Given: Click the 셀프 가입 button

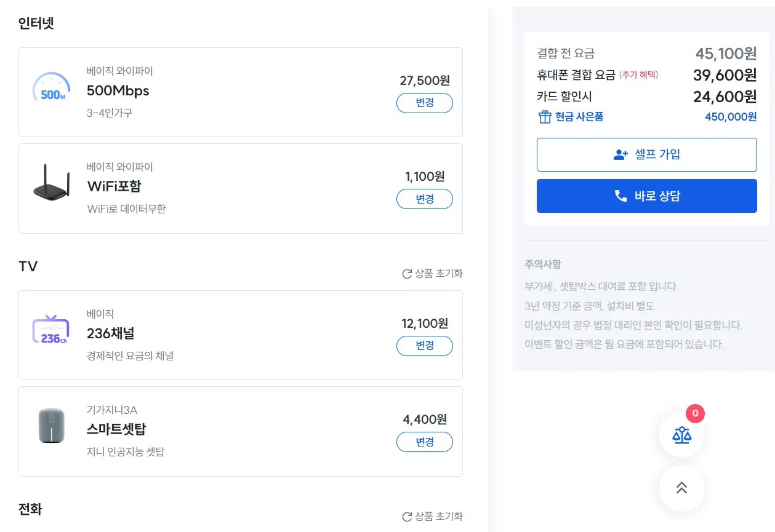Looking at the screenshot, I should [x=646, y=154].
